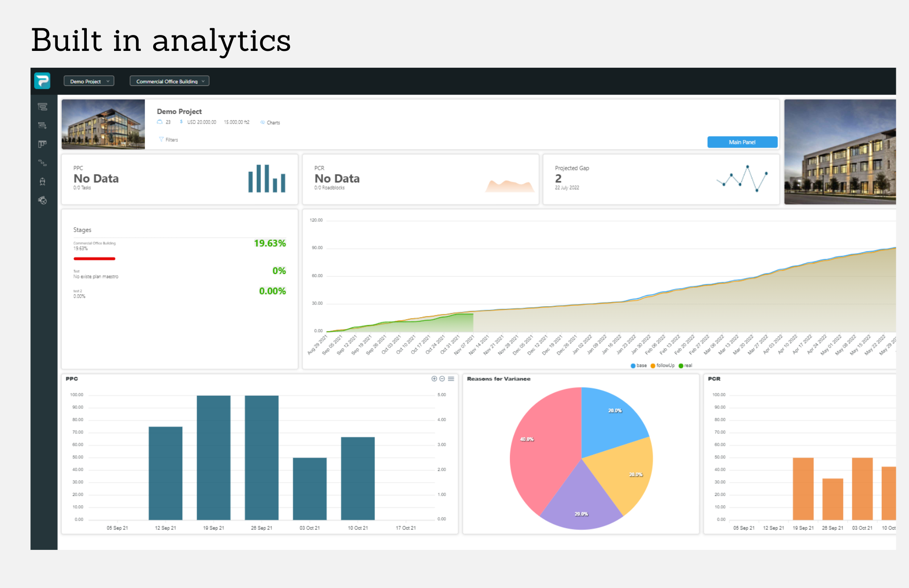This screenshot has height=588, width=909.
Task: Open the Gantt view from the sidebar
Action: 42,107
